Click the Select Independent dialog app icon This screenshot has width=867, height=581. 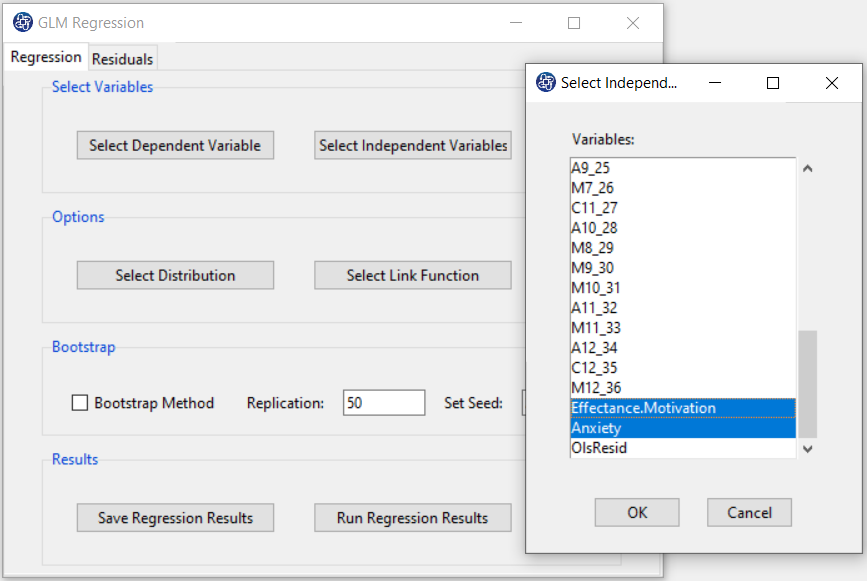[x=546, y=82]
